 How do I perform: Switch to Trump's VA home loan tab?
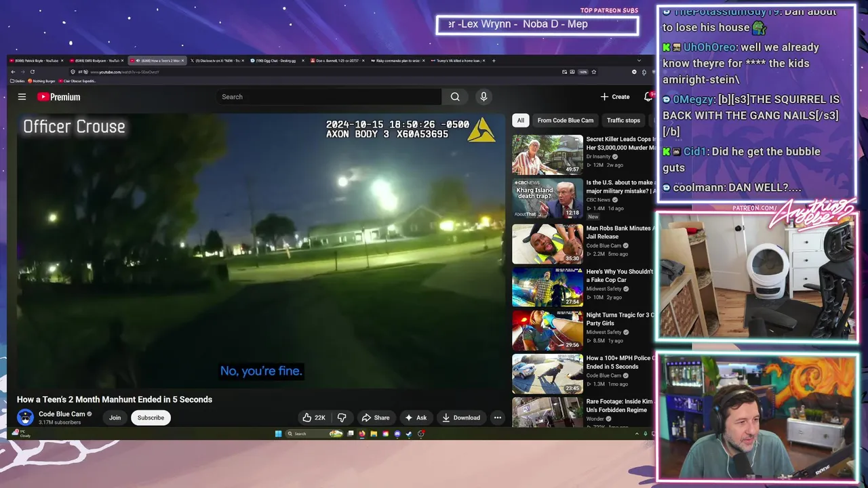pyautogui.click(x=458, y=60)
